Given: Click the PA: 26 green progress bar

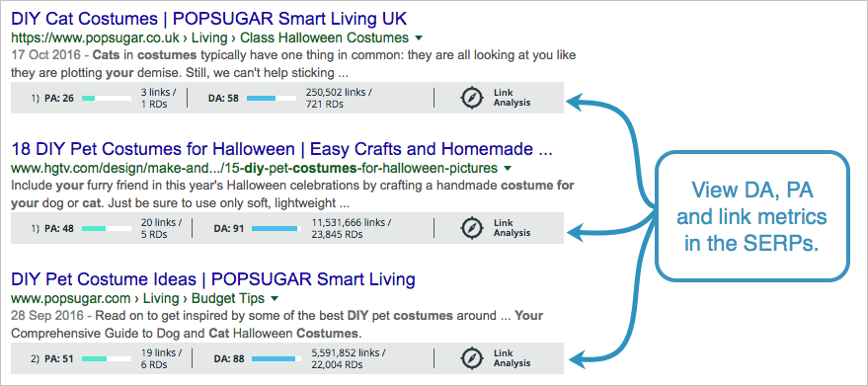Looking at the screenshot, I should pyautogui.click(x=107, y=98).
